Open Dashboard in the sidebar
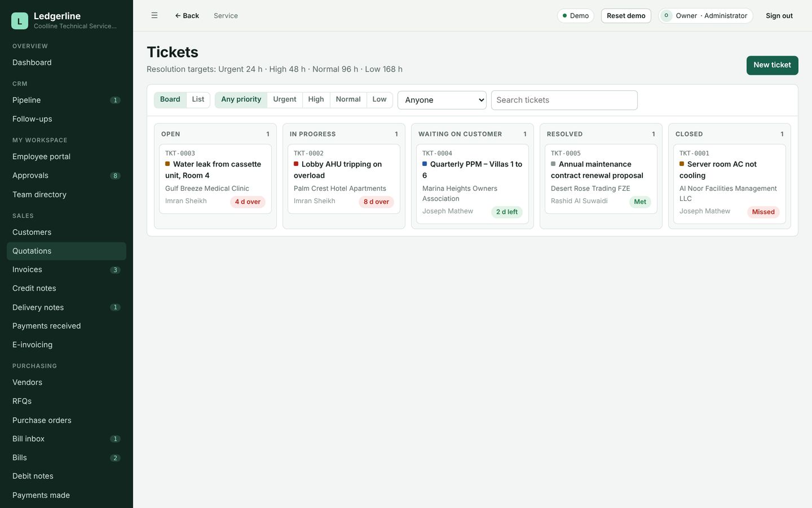Screen dimensions: 812x508 [x=67, y=63]
